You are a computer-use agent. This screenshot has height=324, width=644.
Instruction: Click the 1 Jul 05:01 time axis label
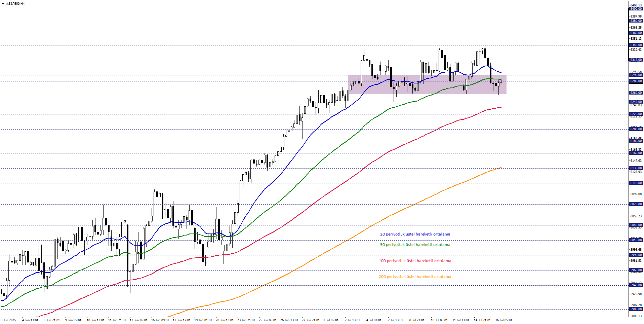point(331,320)
